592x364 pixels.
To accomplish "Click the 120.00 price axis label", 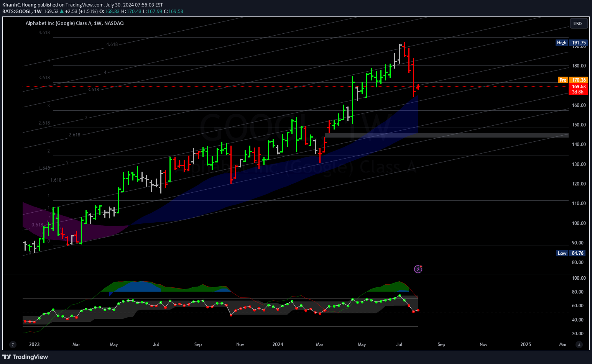I will [x=579, y=184].
